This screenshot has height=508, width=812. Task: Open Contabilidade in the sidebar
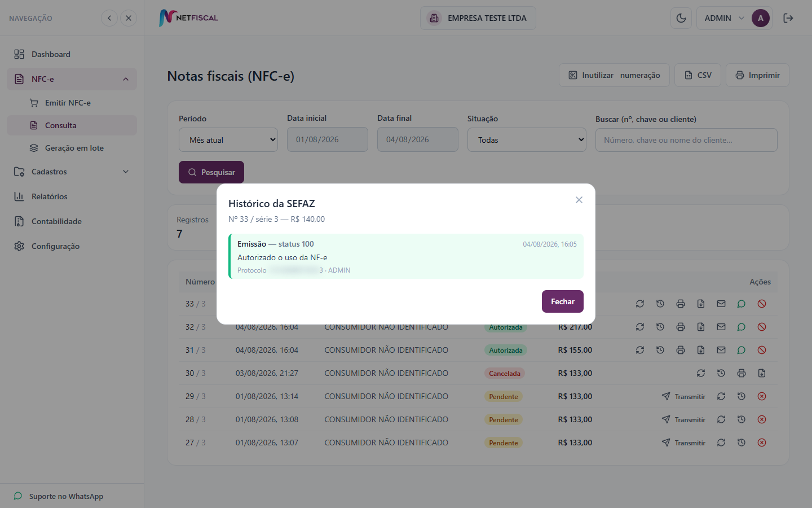(72, 221)
